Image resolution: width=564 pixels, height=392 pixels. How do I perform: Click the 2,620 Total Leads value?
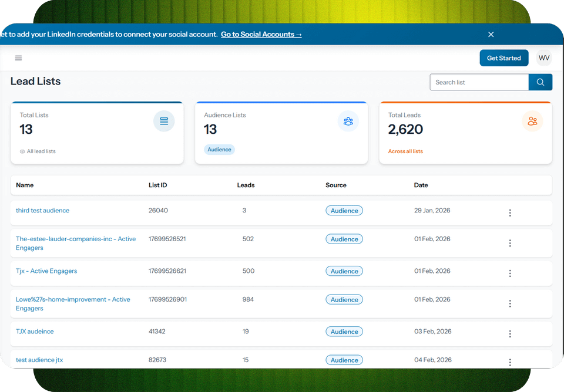click(x=405, y=129)
